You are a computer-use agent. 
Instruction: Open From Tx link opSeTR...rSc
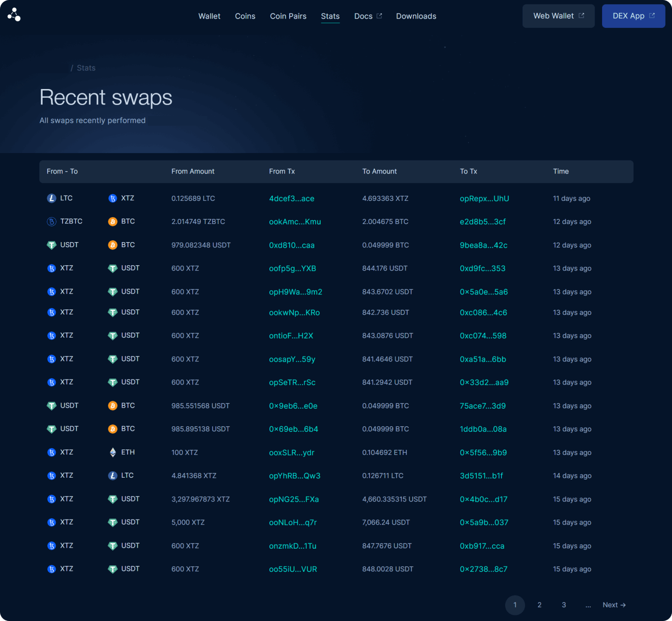[292, 383]
